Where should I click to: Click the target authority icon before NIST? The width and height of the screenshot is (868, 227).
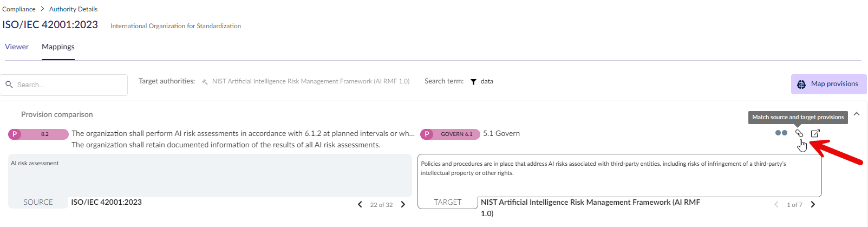coord(205,82)
